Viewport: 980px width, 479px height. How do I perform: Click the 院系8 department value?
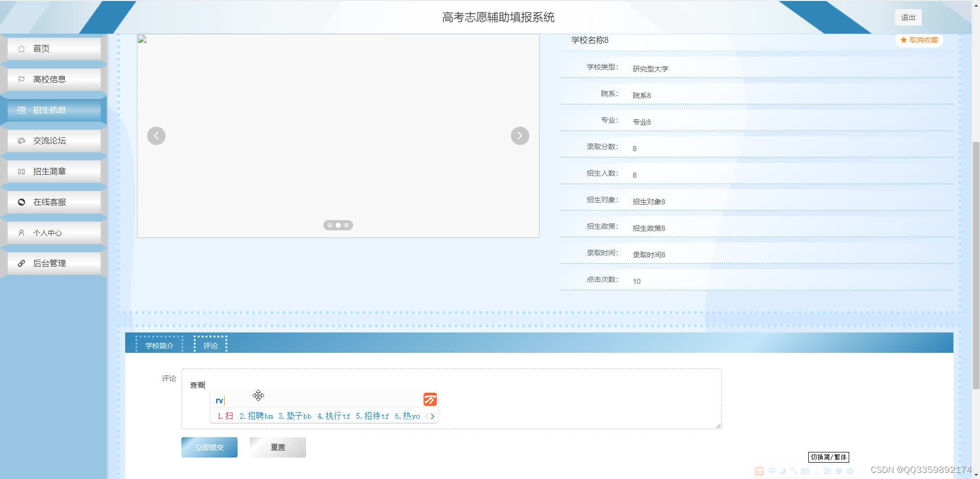click(642, 95)
